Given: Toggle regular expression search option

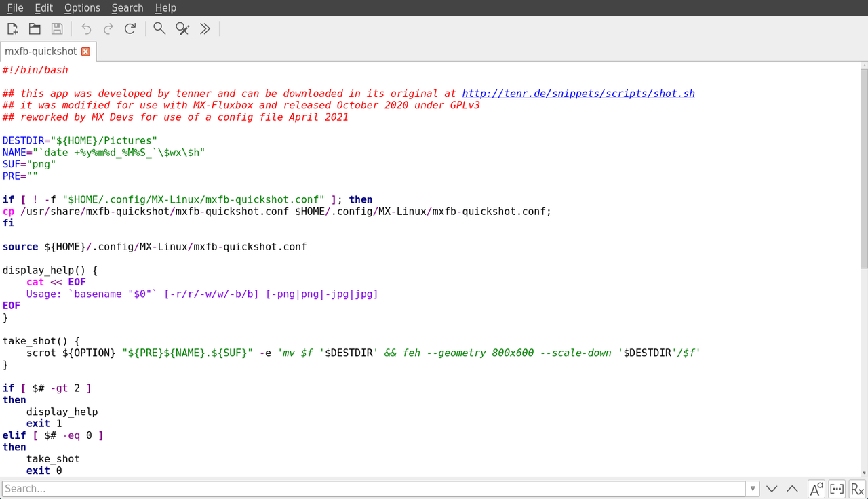Looking at the screenshot, I should (x=857, y=488).
